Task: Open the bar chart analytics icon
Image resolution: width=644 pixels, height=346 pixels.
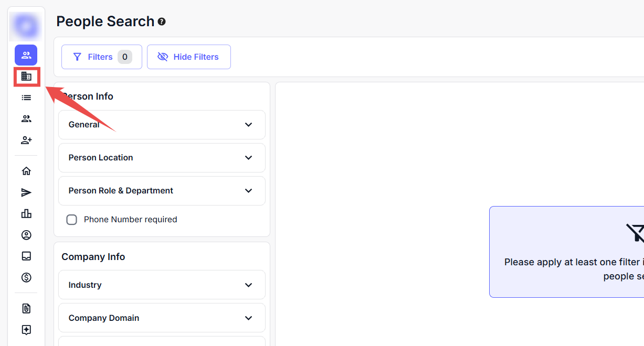Action: click(x=26, y=213)
